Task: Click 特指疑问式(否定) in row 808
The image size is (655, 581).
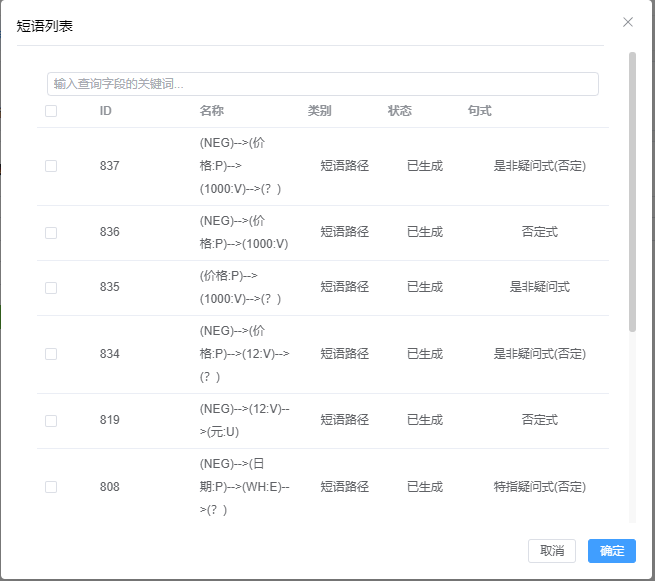Action: tap(540, 487)
